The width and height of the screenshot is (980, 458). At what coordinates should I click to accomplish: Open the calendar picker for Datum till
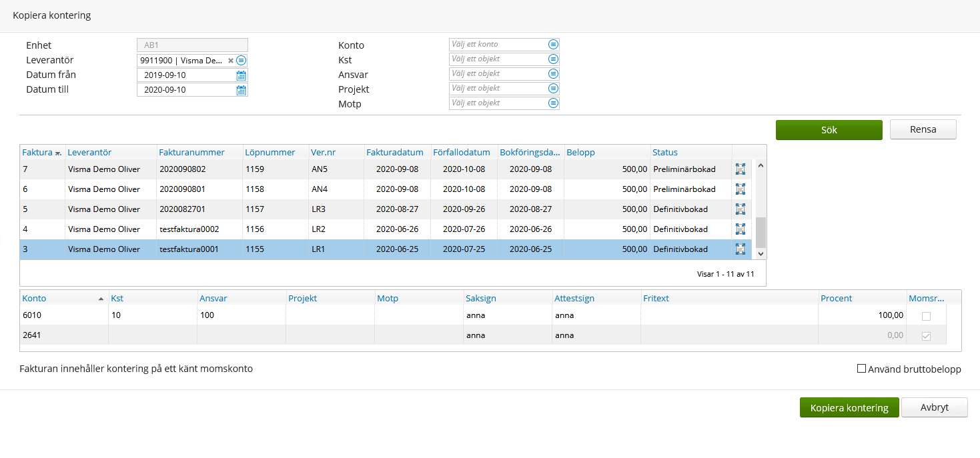pos(241,89)
